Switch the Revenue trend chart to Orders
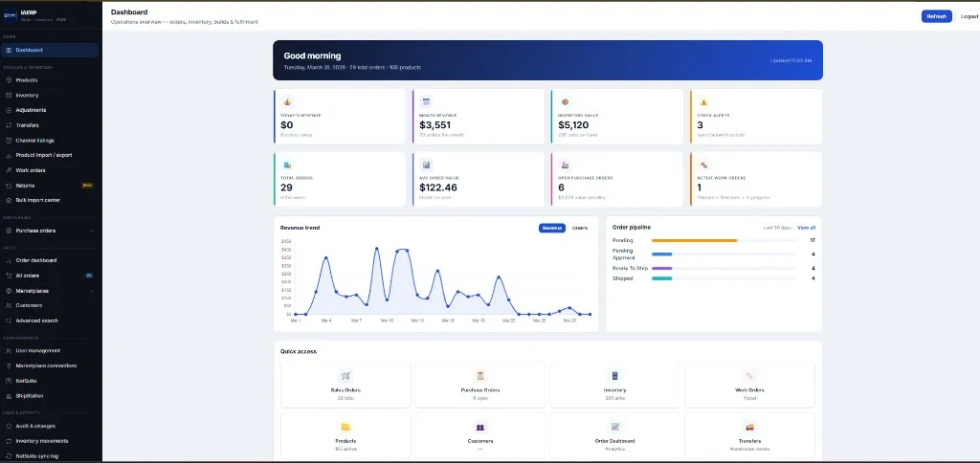The width and height of the screenshot is (980, 463). click(x=580, y=228)
